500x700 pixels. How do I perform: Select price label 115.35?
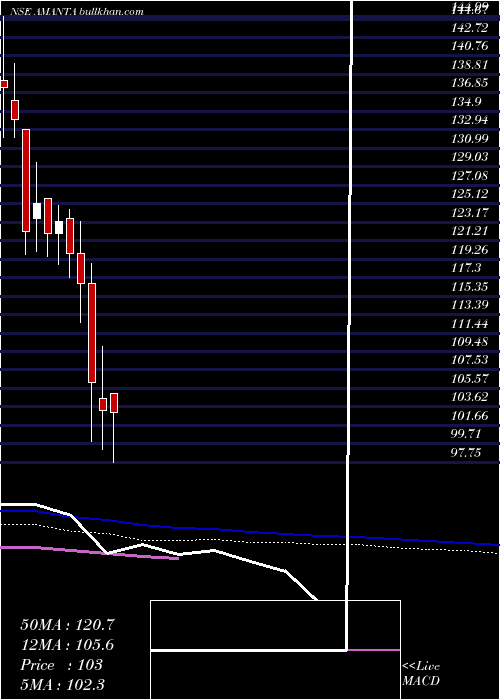[470, 287]
